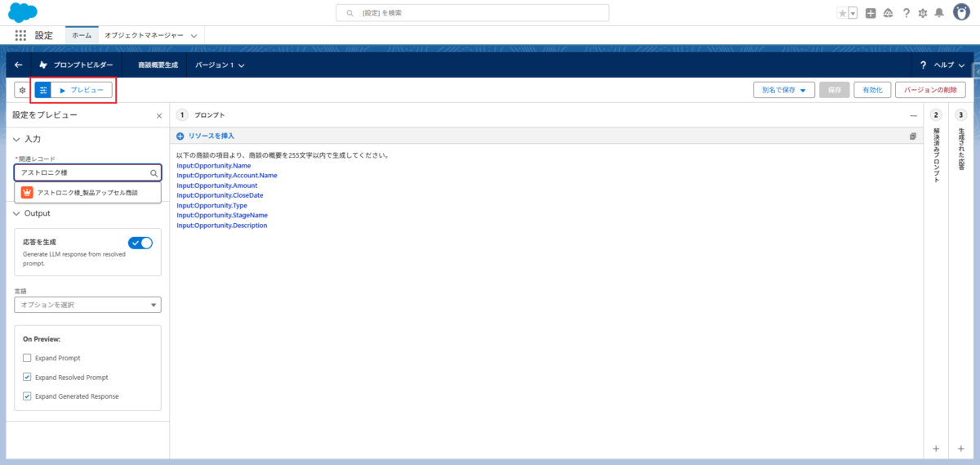Image resolution: width=980 pixels, height=465 pixels.
Task: Close the 設定をプレビュー panel
Action: pos(158,116)
